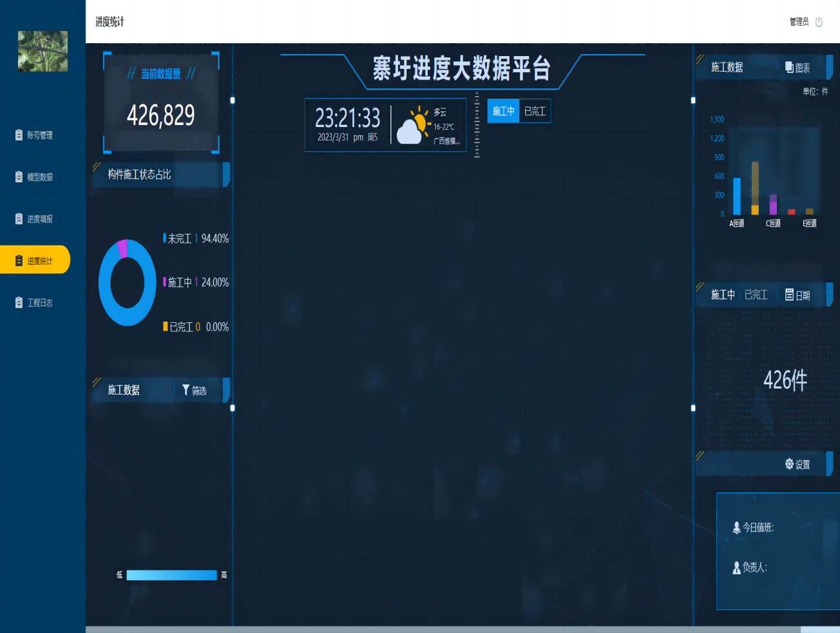
Task: Click the profile thumbnail image in sidebar
Action: click(x=43, y=51)
